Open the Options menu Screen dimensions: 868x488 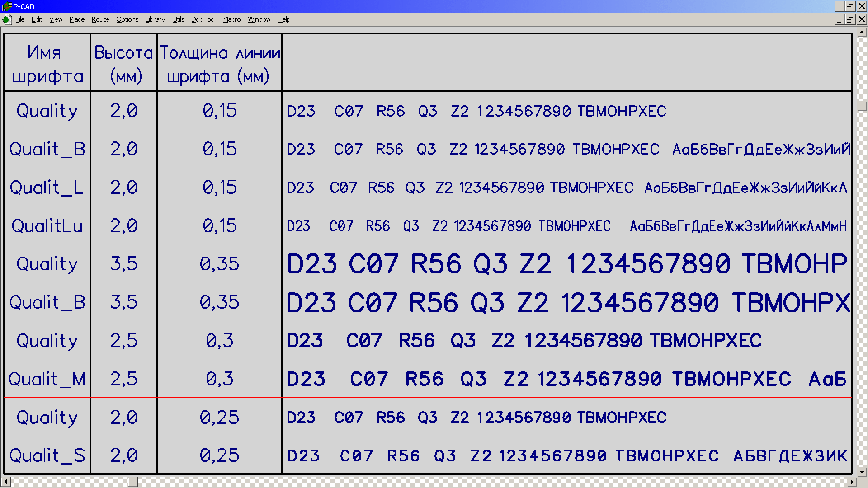tap(127, 19)
